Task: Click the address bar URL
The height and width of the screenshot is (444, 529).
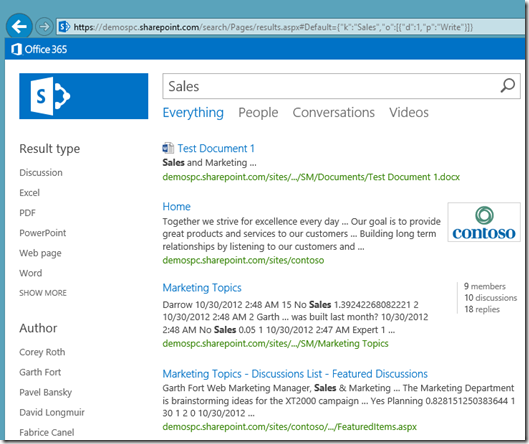Action: click(273, 27)
